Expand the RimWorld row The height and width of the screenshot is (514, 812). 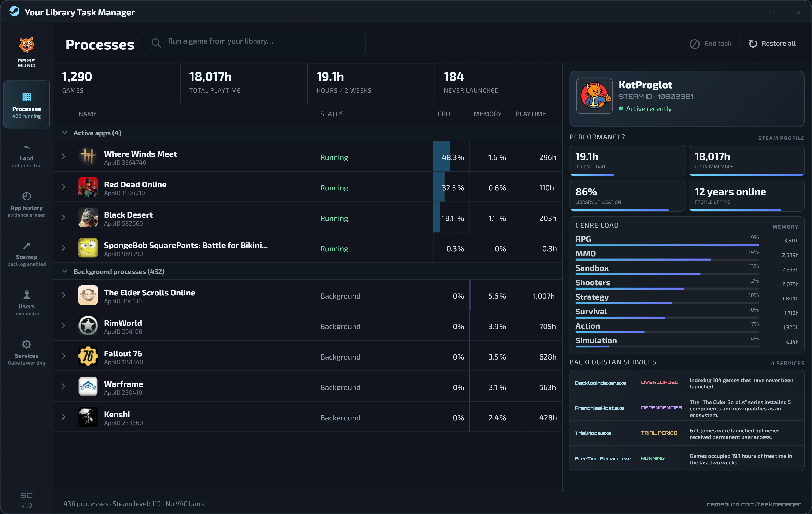pyautogui.click(x=63, y=326)
